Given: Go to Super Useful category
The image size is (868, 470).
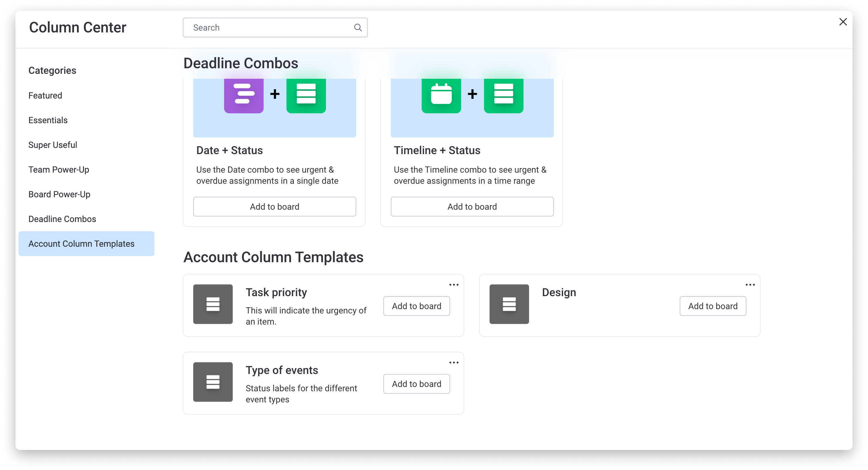Looking at the screenshot, I should point(52,145).
